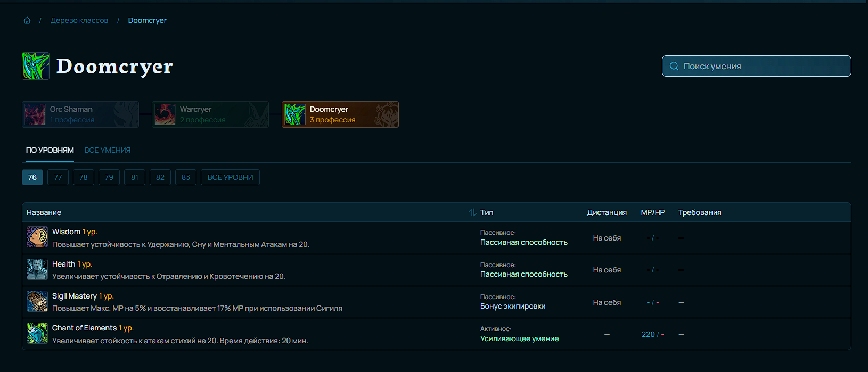Screen dimensions: 868x372
Task: Select the Warcryer 2 профессия card
Action: pyautogui.click(x=210, y=114)
